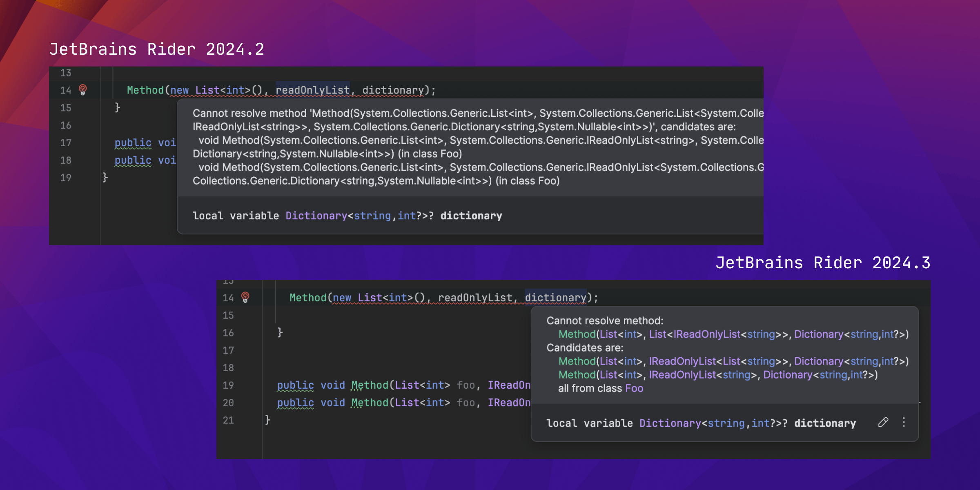Click Method name on line 19 of 2024.3 editor
This screenshot has height=490, width=980.
(370, 385)
